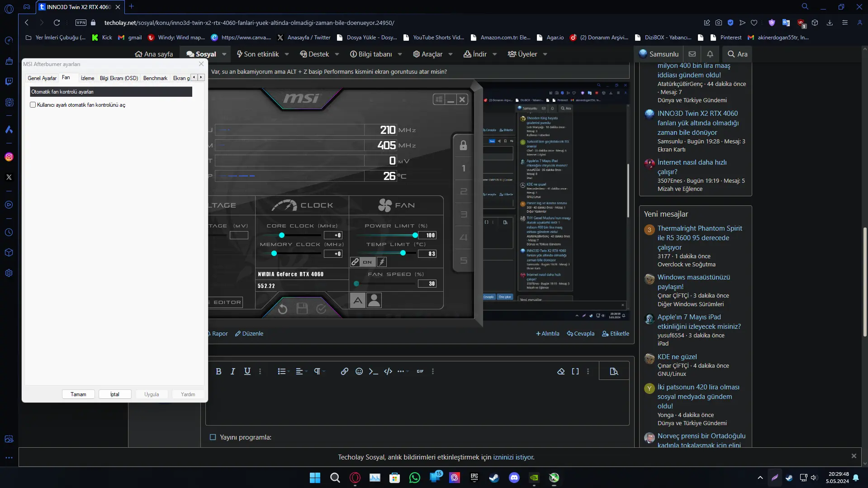Open WhatsApp from the taskbar

[415, 478]
